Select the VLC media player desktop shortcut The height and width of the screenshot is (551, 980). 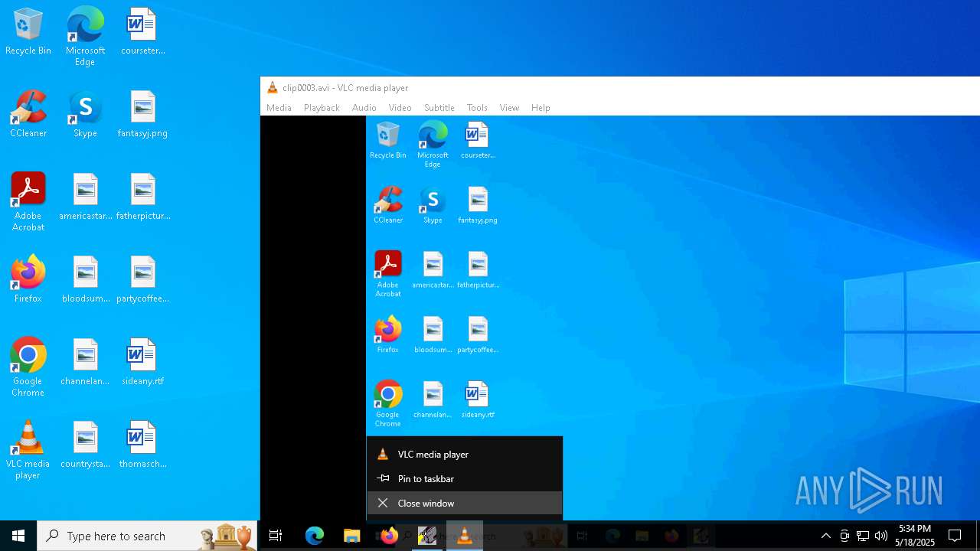[x=28, y=450]
